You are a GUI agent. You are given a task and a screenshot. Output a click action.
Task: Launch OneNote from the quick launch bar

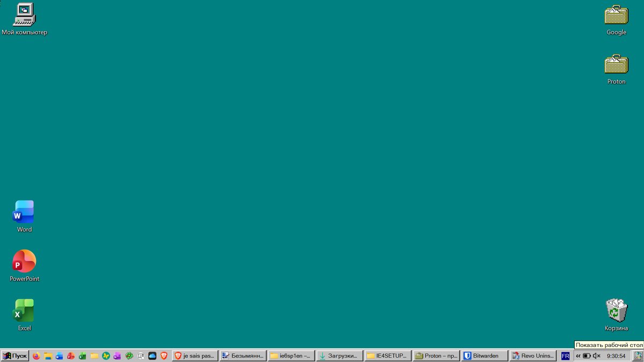[118, 356]
